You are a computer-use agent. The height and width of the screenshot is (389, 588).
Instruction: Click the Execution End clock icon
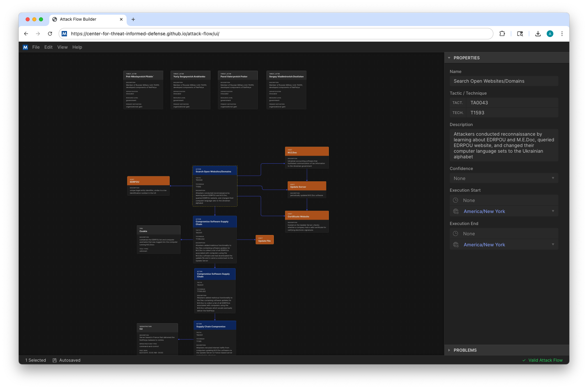(x=455, y=234)
